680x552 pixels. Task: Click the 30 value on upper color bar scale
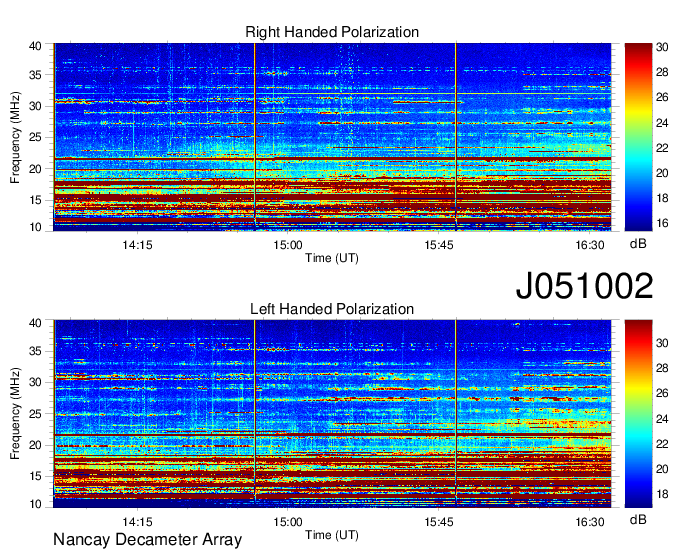(662, 47)
